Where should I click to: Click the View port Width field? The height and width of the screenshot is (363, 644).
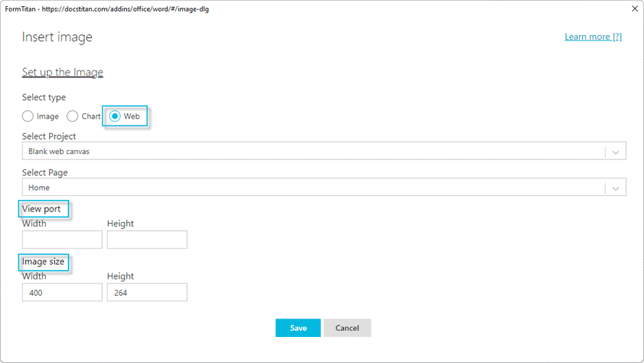tap(62, 240)
